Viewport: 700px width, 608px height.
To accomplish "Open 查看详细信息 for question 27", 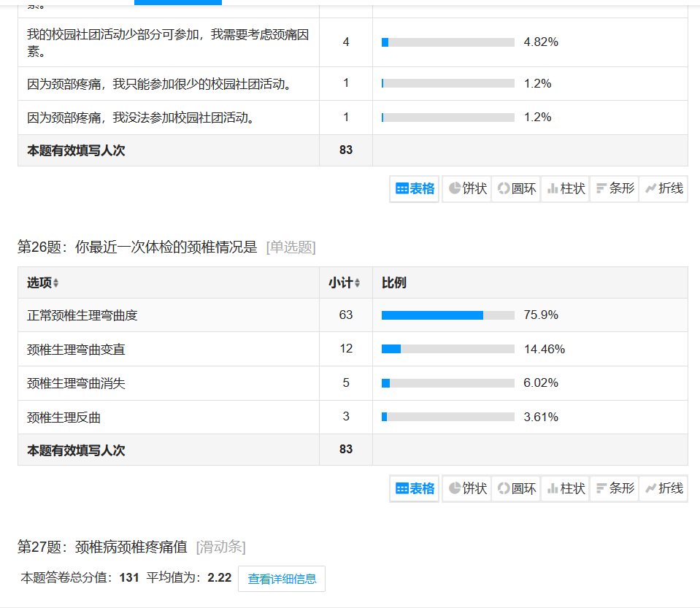I will point(282,579).
